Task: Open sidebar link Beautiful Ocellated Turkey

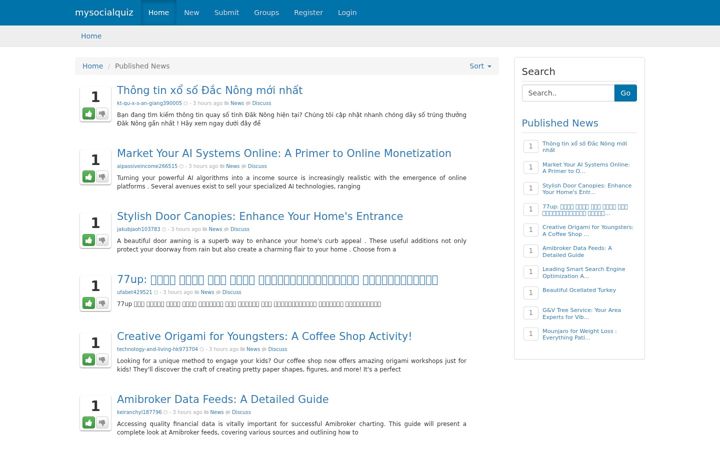Action: (579, 290)
